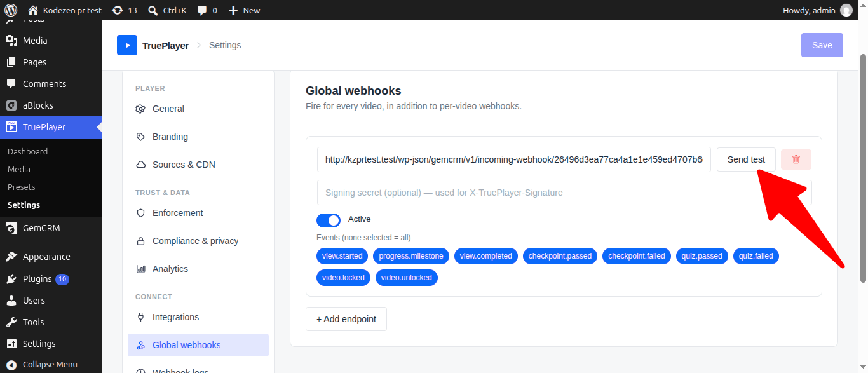The width and height of the screenshot is (868, 373).
Task: Click the General gear icon
Action: pyautogui.click(x=141, y=109)
